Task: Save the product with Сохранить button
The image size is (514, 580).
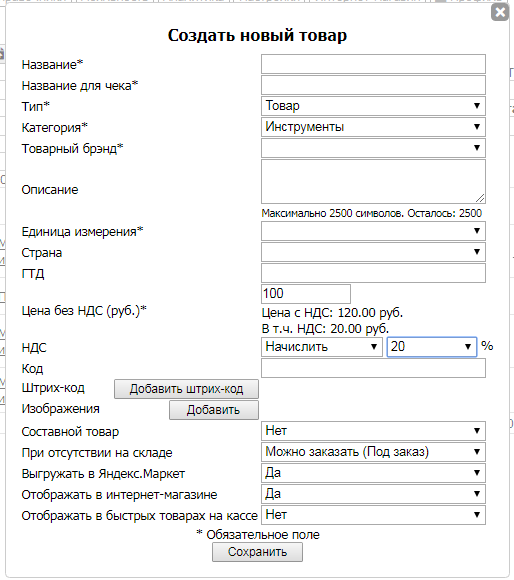Action: [257, 552]
